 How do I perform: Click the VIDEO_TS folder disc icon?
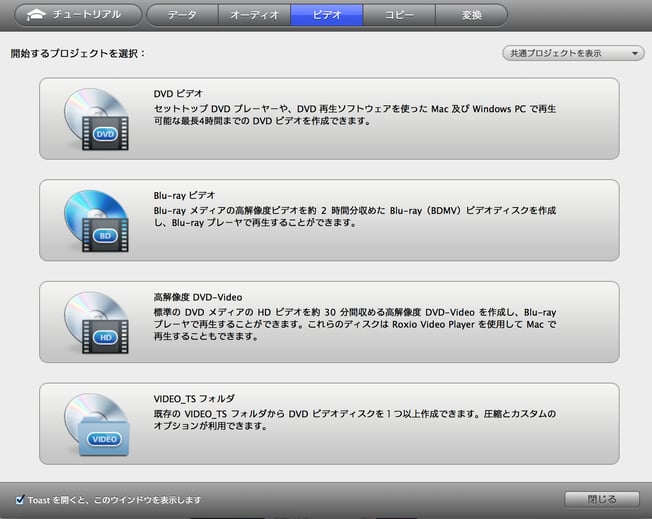(97, 424)
